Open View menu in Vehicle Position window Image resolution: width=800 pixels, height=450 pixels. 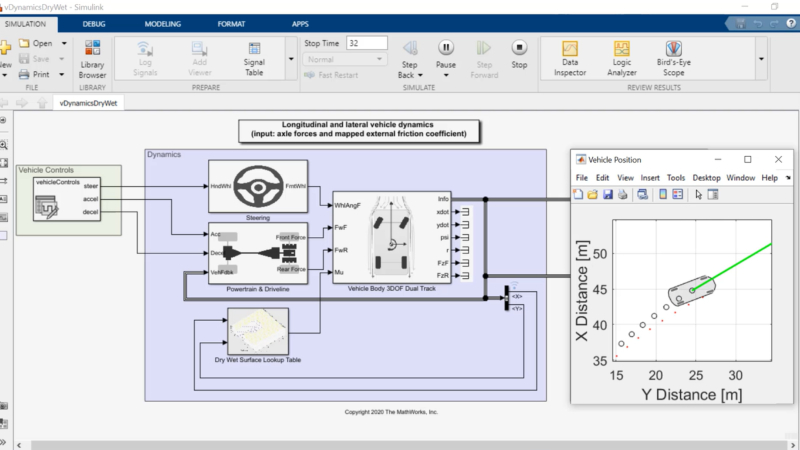(x=625, y=178)
